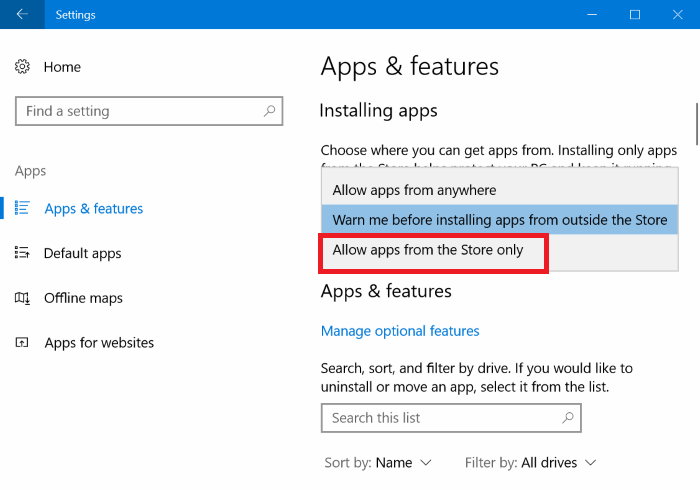Click the Home gear icon
Image resolution: width=700 pixels, height=490 pixels.
[x=23, y=67]
